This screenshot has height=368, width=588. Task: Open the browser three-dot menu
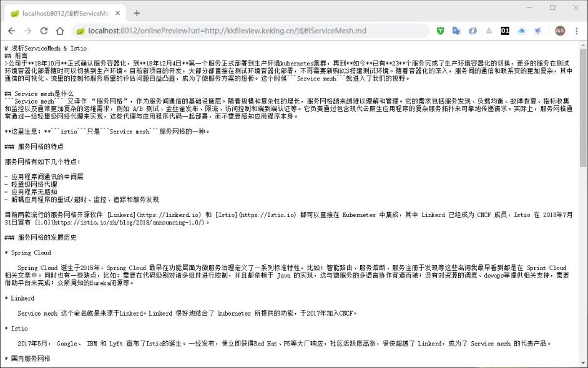576,30
